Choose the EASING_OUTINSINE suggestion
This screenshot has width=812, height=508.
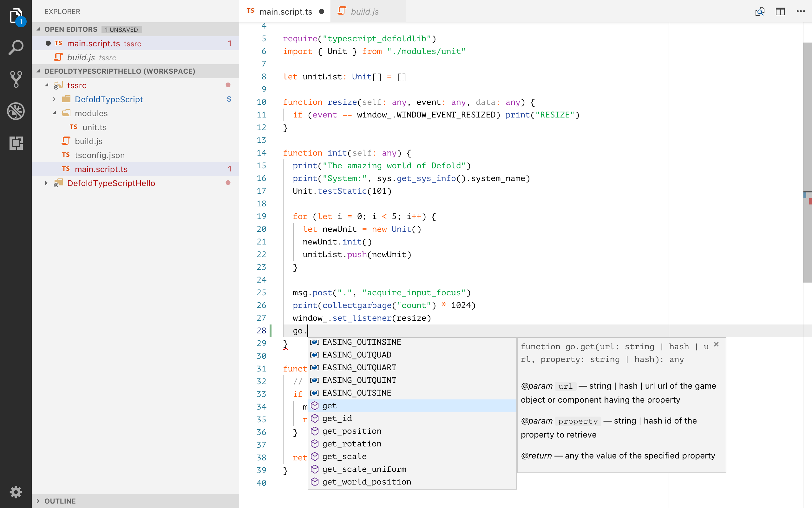[x=412, y=342]
